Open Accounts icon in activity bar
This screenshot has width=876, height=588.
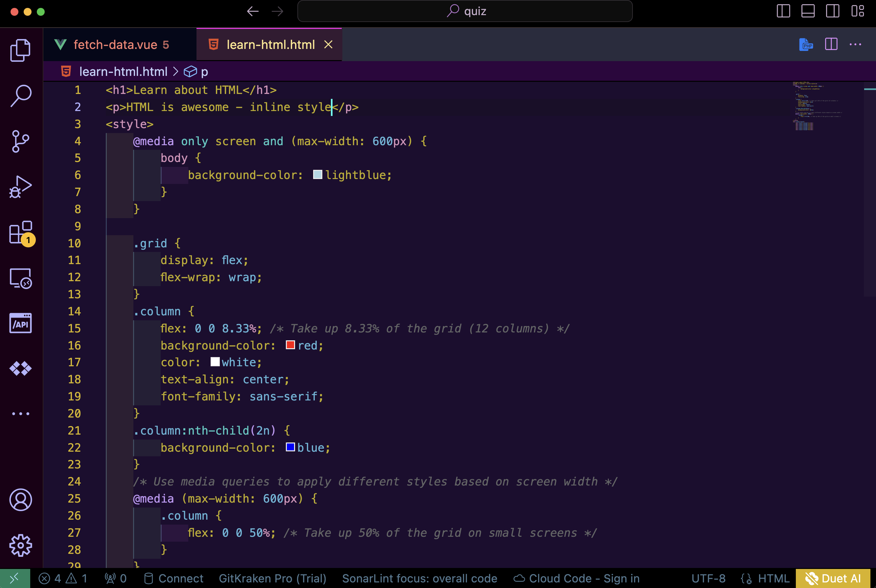coord(20,500)
